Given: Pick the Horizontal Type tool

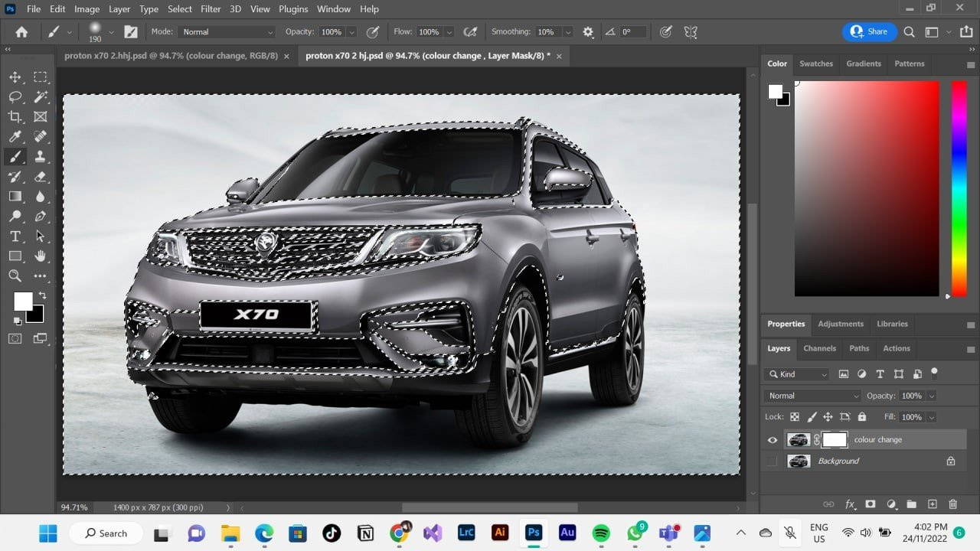Looking at the screenshot, I should (15, 236).
